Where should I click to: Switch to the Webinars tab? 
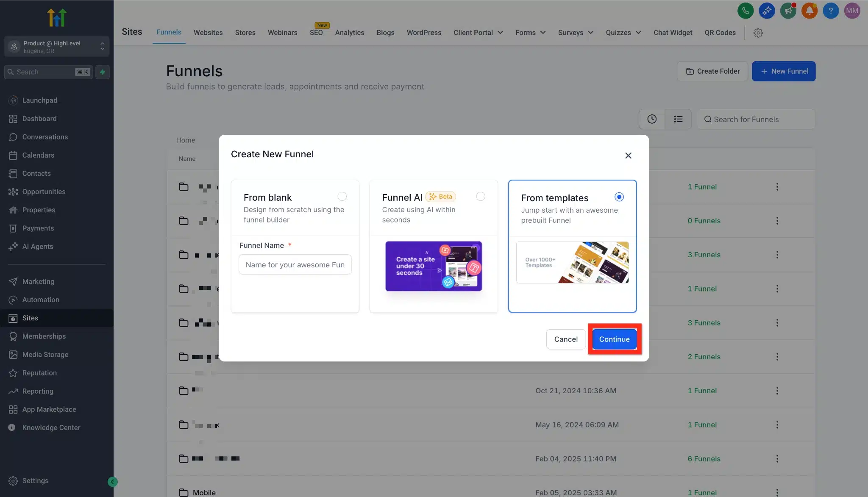click(283, 33)
